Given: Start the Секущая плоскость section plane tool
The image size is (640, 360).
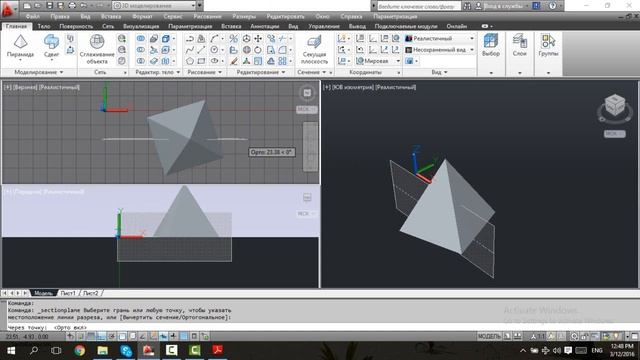Looking at the screenshot, I should coord(314,49).
